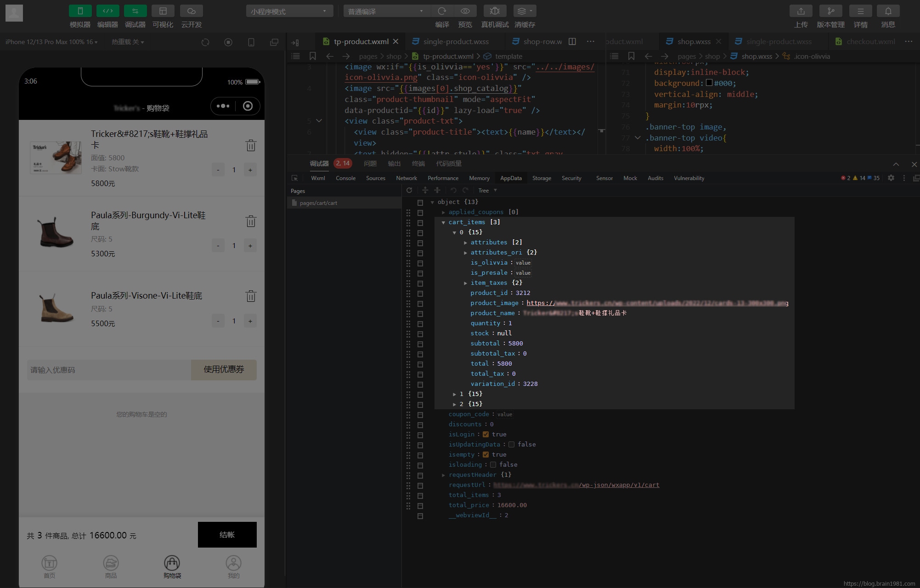Toggle the simulator (模拟器) panel button
Screen dimensions: 920x588
(x=80, y=11)
